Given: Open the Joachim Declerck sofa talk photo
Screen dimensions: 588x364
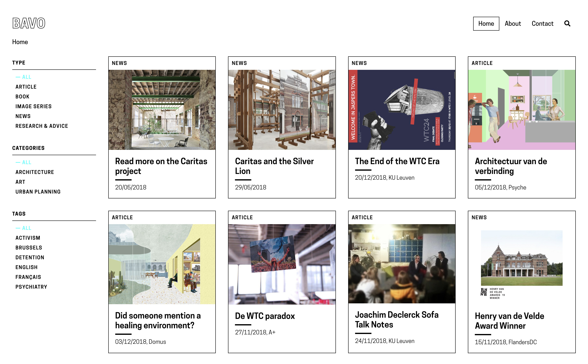Looking at the screenshot, I should coord(401,264).
